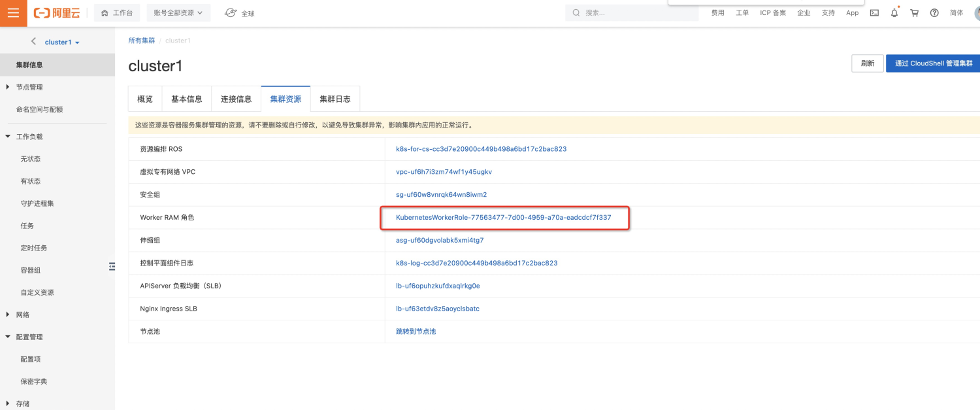
Task: Open the vpc-uf6h7i3zm74wf1y45ugkv link
Action: 444,172
